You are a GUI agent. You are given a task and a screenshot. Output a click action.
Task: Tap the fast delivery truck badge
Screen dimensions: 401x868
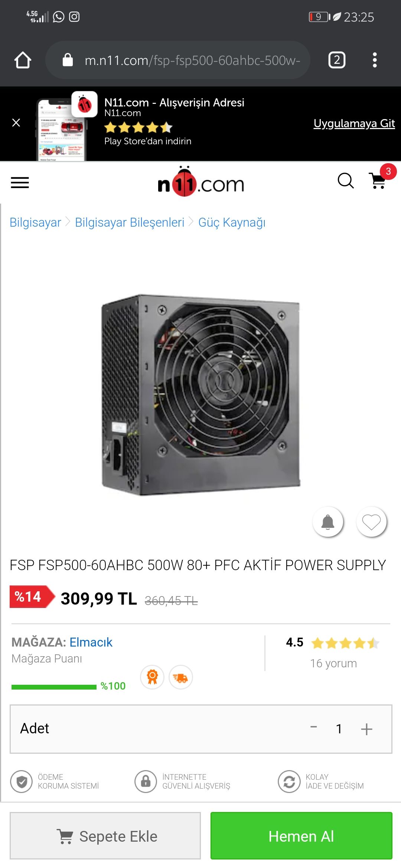coord(181,677)
